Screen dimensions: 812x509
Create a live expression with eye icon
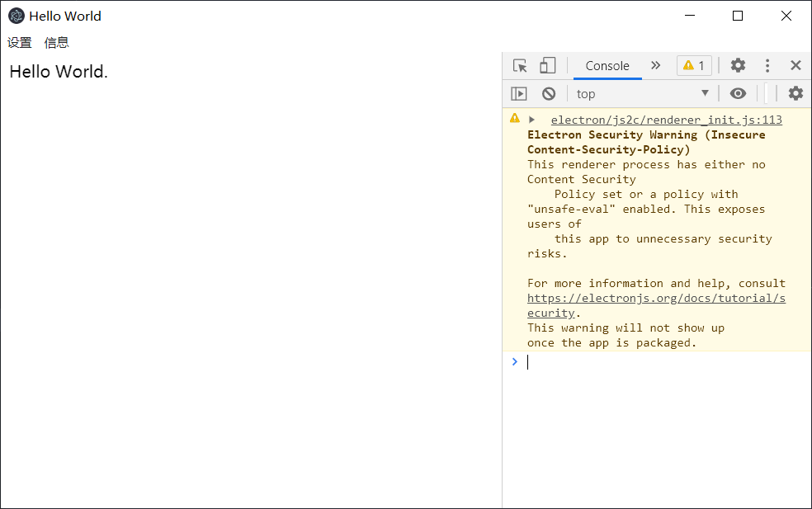pos(738,94)
